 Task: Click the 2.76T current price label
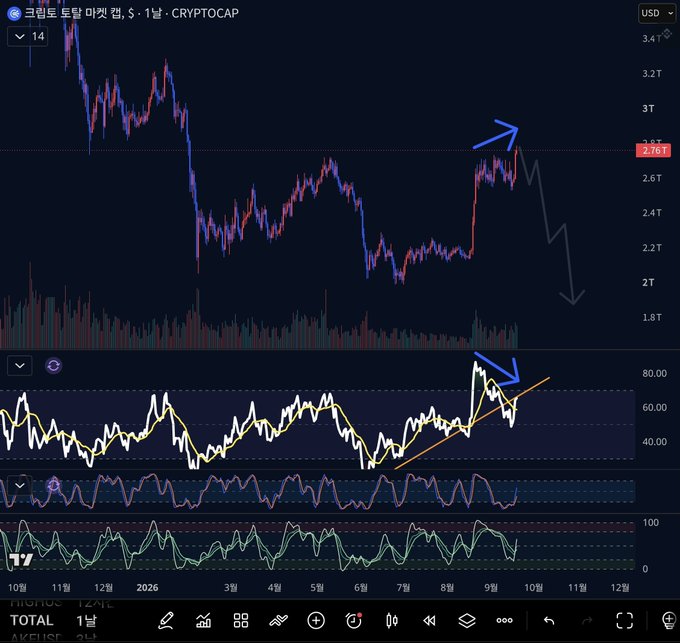pos(653,150)
